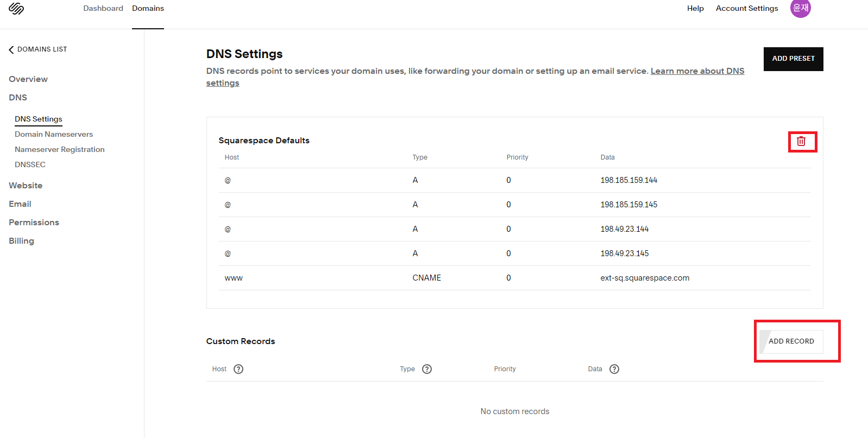Click the No custom records message

(x=515, y=411)
